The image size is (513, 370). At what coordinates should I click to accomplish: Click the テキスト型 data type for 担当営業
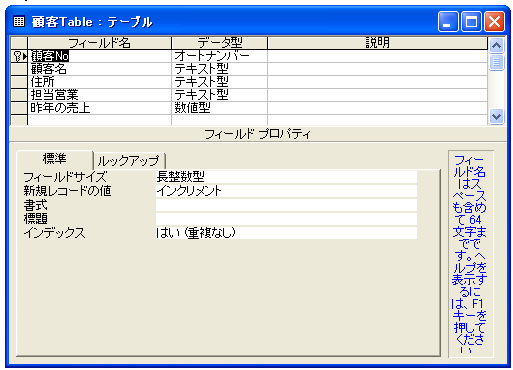click(x=219, y=95)
